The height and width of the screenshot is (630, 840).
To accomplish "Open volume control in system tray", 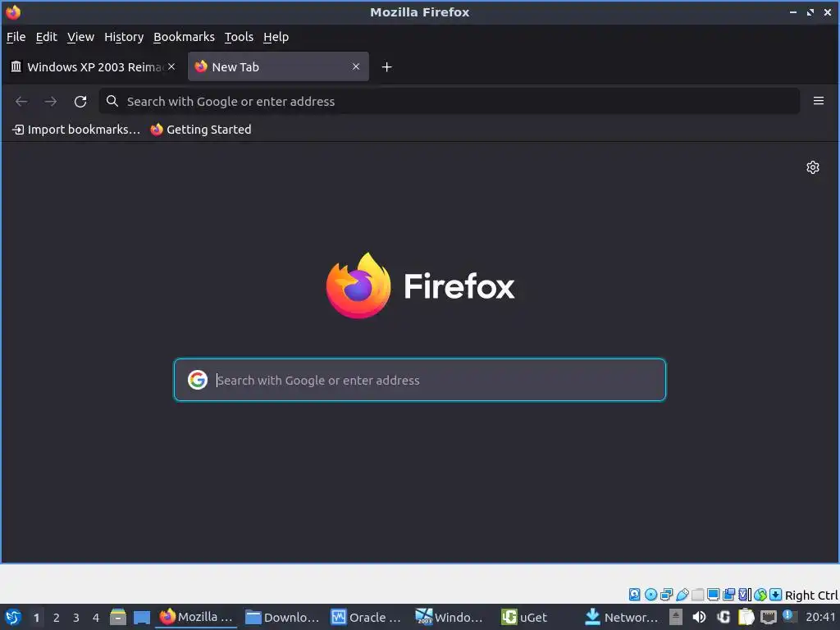I will click(x=699, y=617).
